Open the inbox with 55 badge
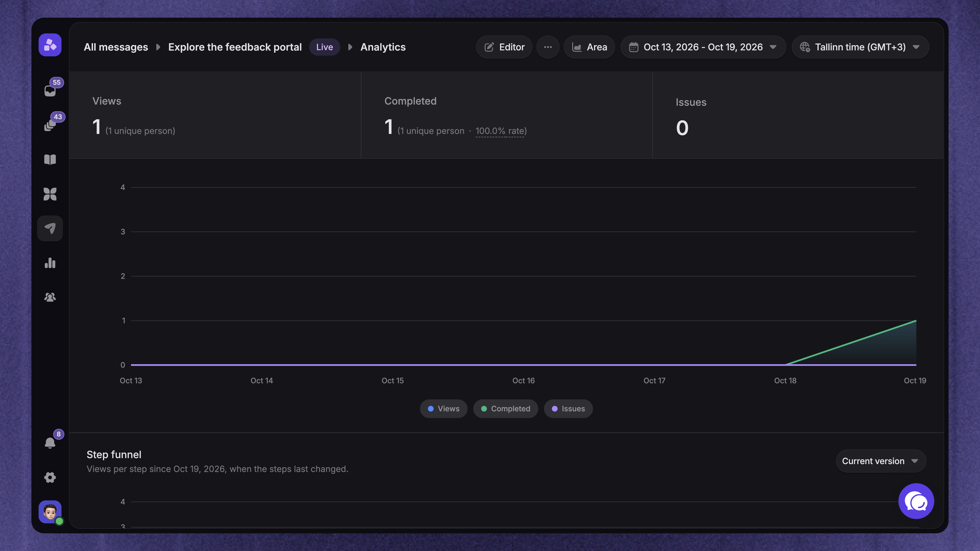This screenshot has height=551, width=980. (50, 90)
